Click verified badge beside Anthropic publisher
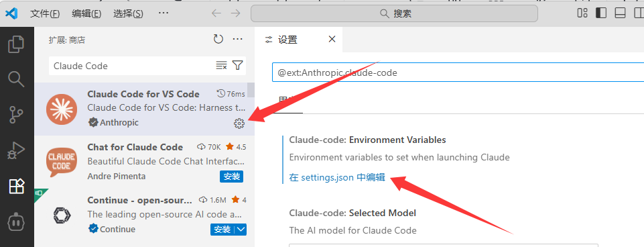Screen dimensions: 644x247 (x=93, y=123)
